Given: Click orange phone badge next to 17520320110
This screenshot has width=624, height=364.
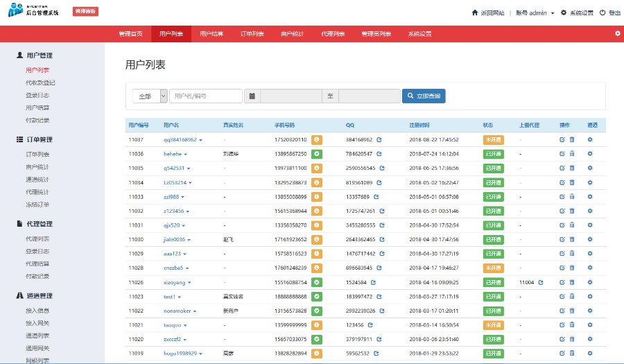Looking at the screenshot, I should pyautogui.click(x=316, y=139).
